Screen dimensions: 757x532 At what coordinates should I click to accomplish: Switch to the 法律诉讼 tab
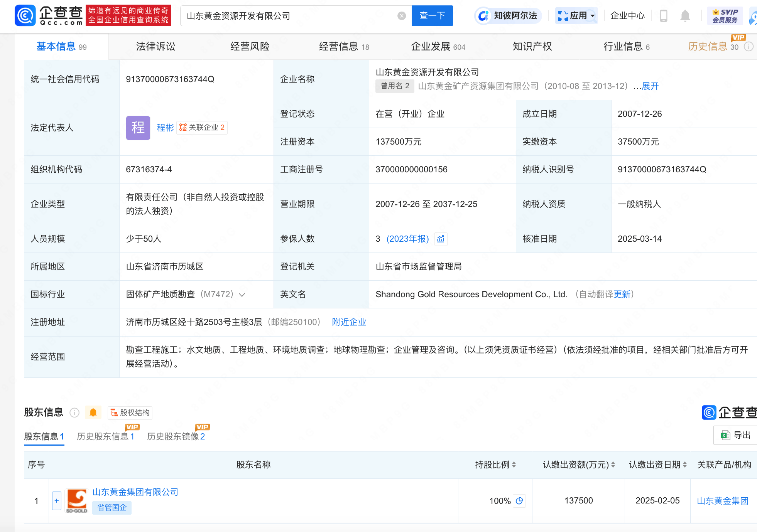coord(156,47)
